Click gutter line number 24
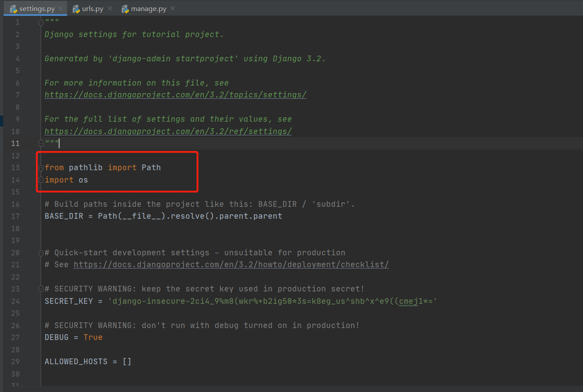Viewport: 583px width, 392px height. [x=15, y=301]
